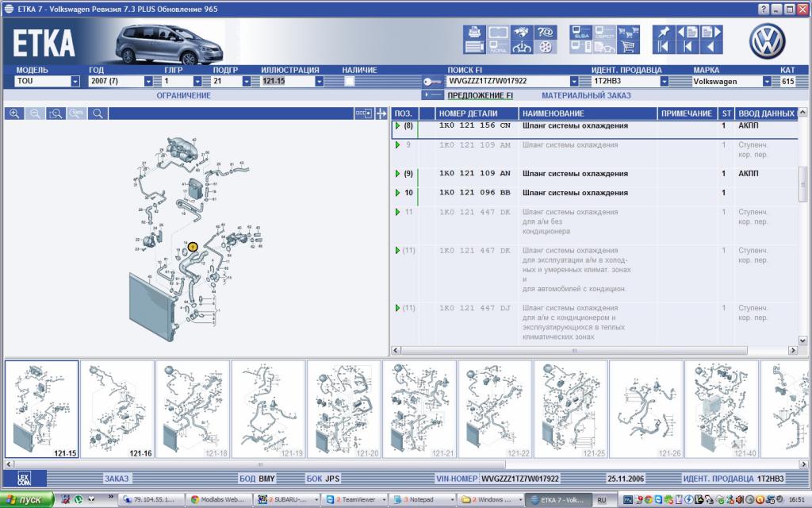Click the НОМЕР ДЕТАЛИ column header

point(477,114)
